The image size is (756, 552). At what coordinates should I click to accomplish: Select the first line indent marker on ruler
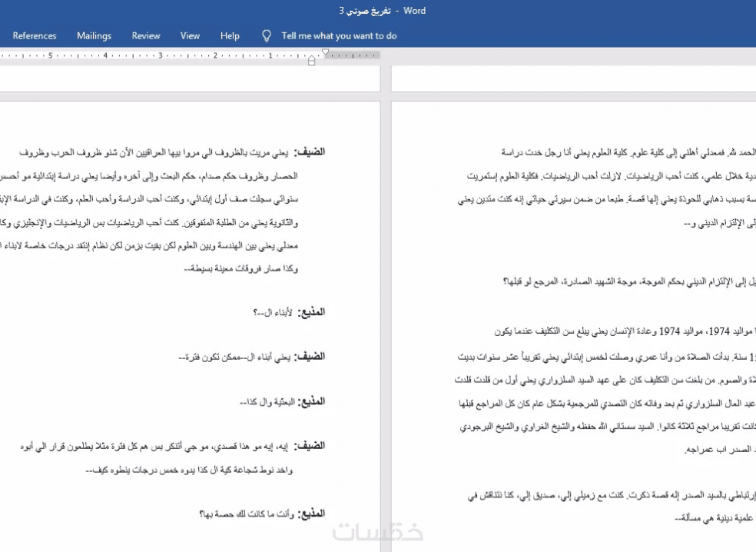point(326,52)
